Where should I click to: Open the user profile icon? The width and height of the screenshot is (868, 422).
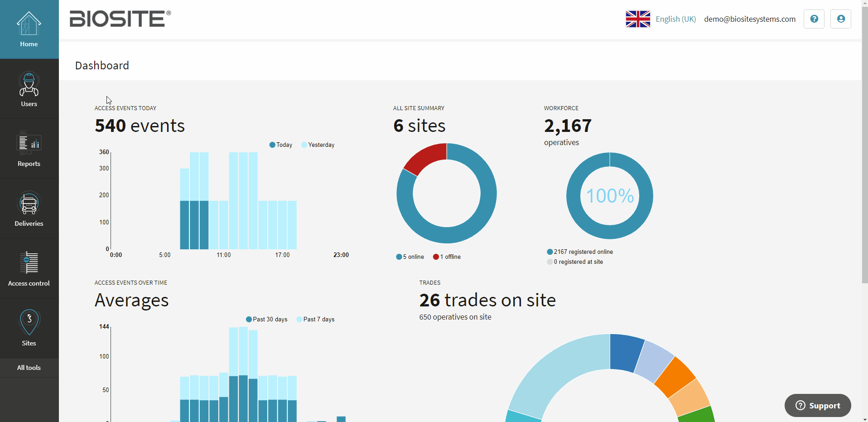[840, 19]
